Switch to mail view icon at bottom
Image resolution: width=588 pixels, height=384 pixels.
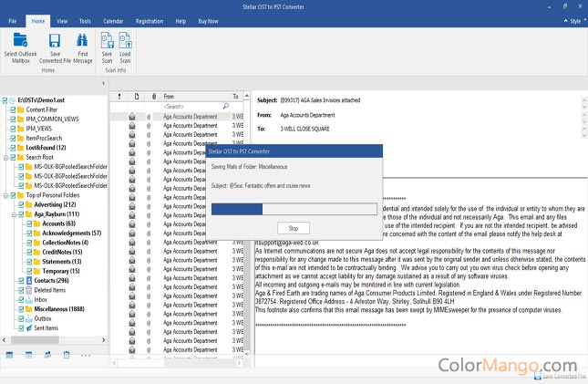[9, 355]
